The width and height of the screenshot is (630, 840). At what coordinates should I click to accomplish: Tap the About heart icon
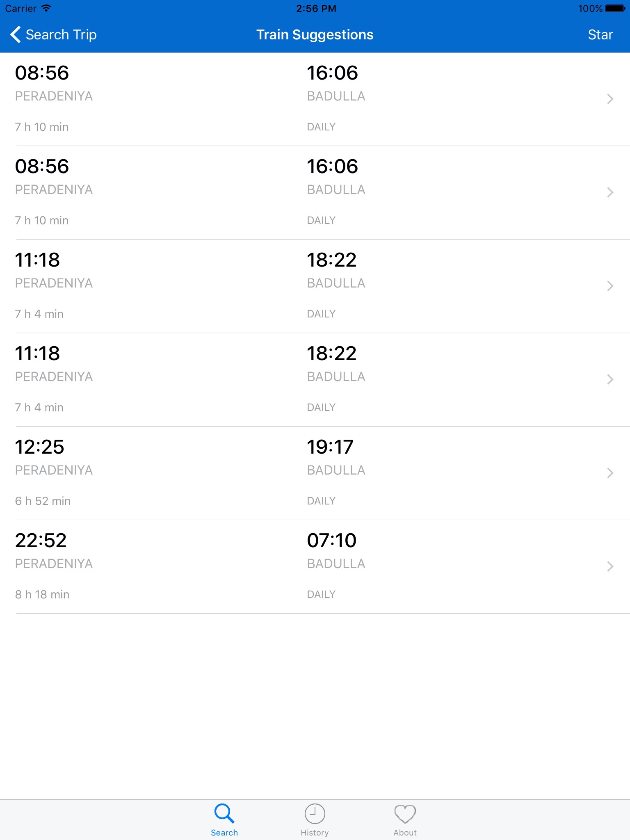pos(405,814)
